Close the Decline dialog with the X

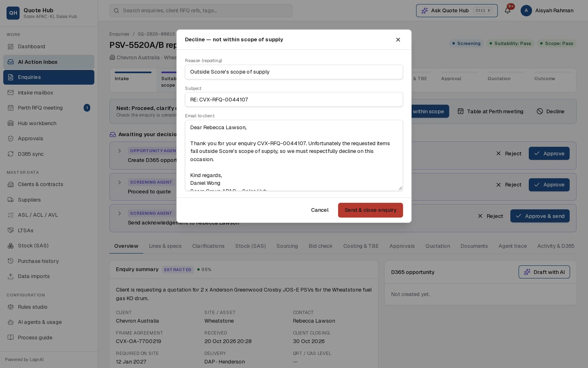(398, 40)
